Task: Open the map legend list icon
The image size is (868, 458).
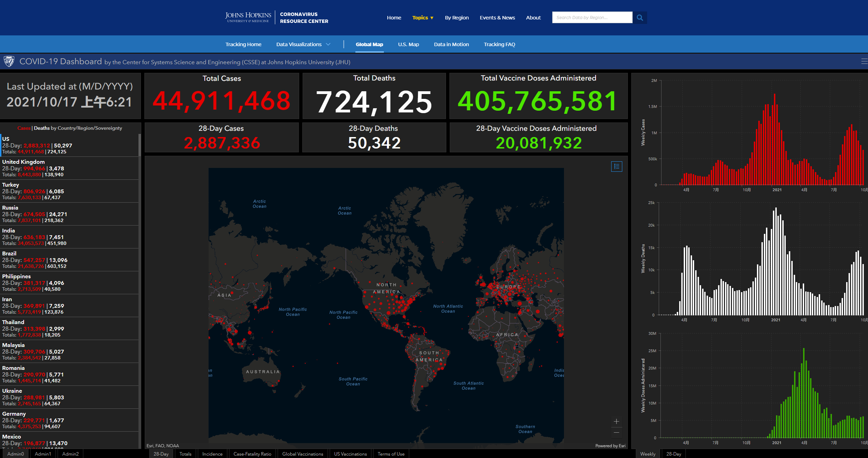Action: [616, 167]
